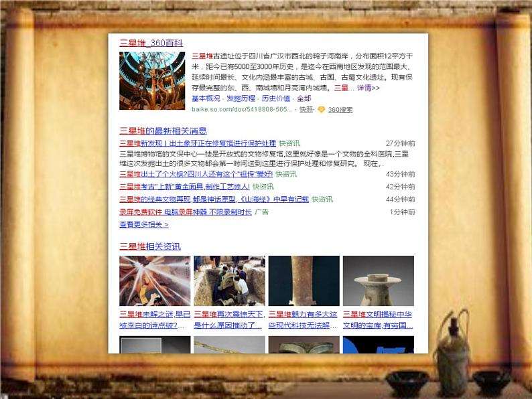Open the light-burst painting thumbnail
532x399 pixels.
pos(155,281)
